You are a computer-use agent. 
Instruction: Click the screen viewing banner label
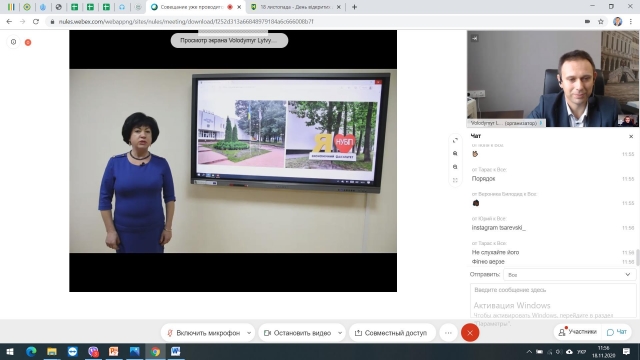click(229, 40)
